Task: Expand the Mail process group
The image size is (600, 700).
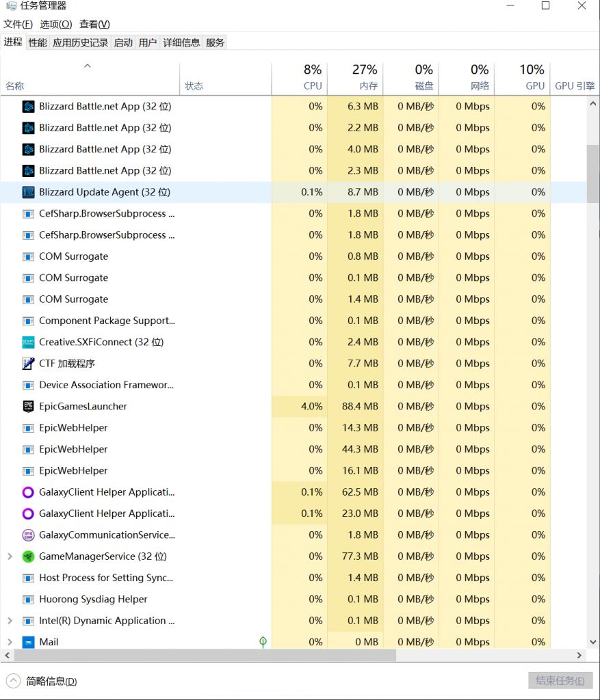Action: point(10,643)
